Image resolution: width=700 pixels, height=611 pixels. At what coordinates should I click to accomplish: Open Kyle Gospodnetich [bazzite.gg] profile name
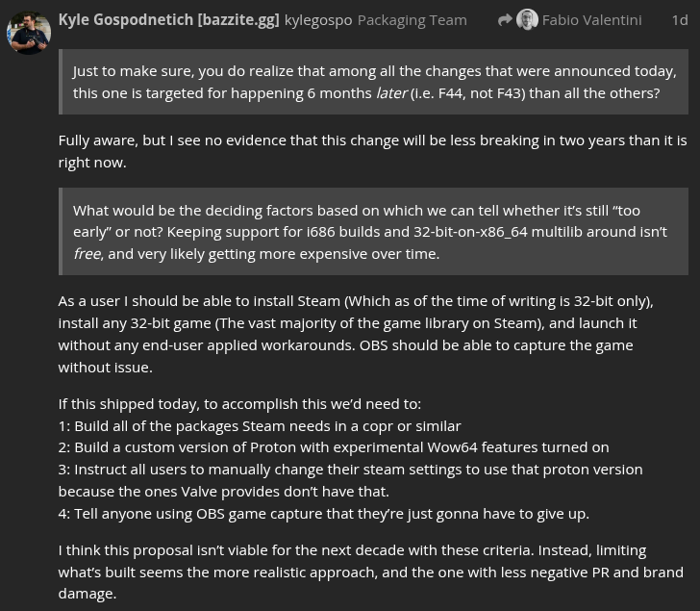tap(168, 19)
